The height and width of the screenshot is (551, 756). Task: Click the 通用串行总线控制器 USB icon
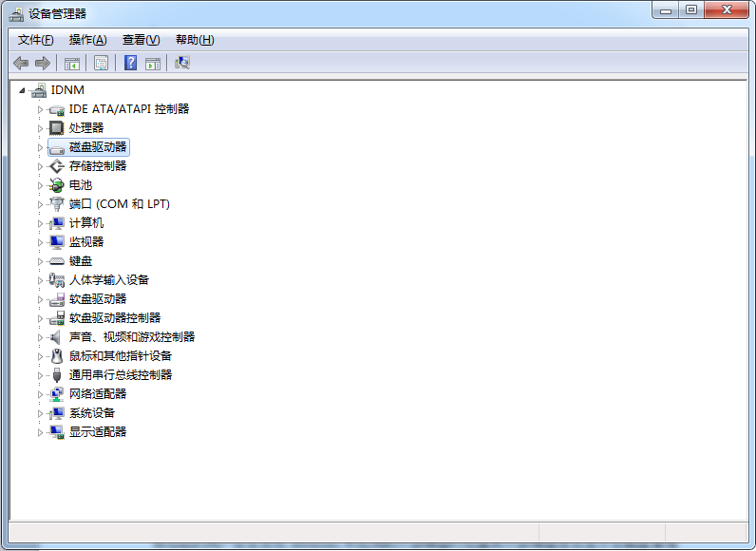[57, 375]
